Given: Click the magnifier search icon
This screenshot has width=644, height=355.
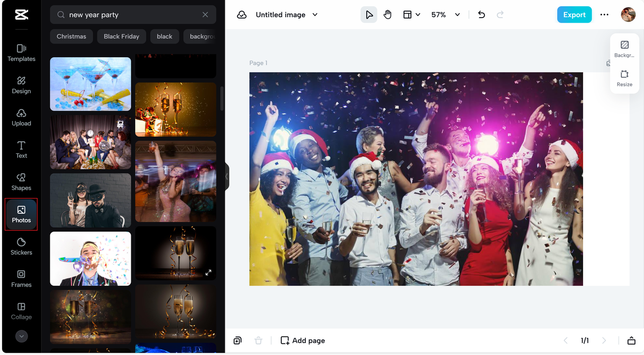Looking at the screenshot, I should (61, 15).
